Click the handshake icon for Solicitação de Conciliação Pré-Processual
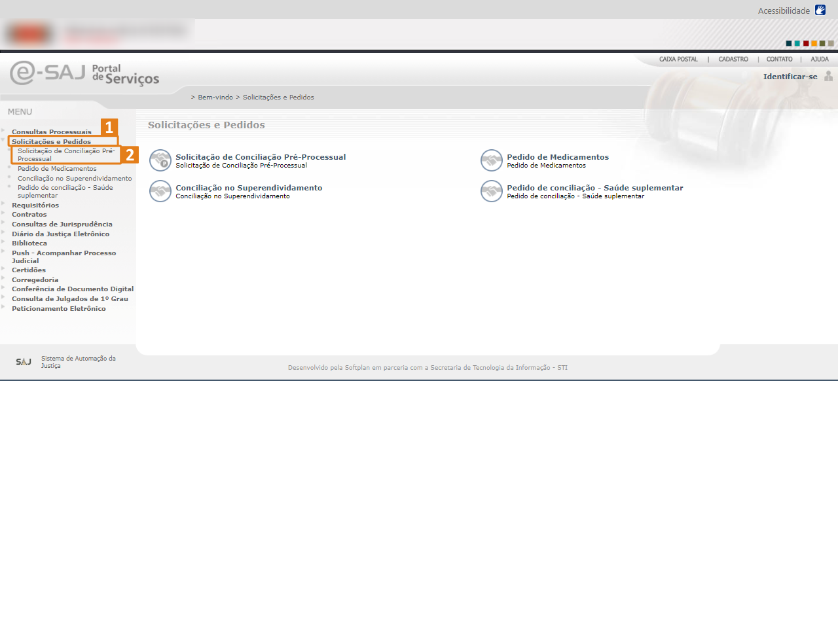The width and height of the screenshot is (838, 644). tap(160, 160)
